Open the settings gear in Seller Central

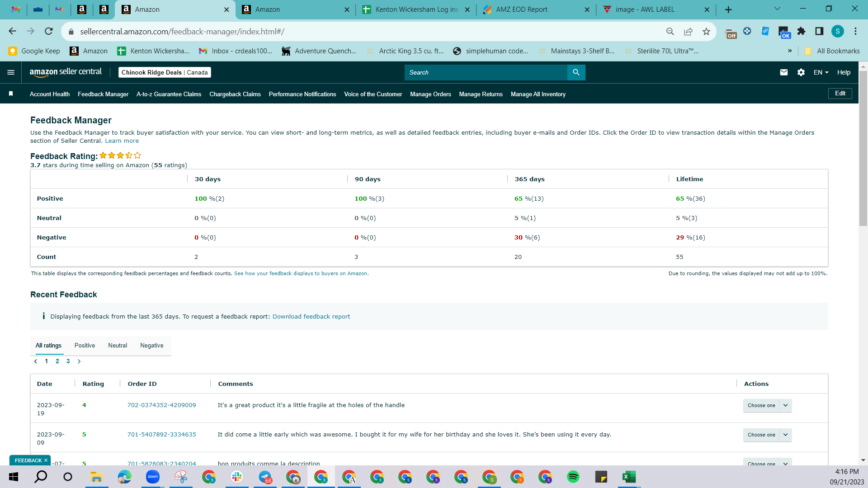point(801,72)
